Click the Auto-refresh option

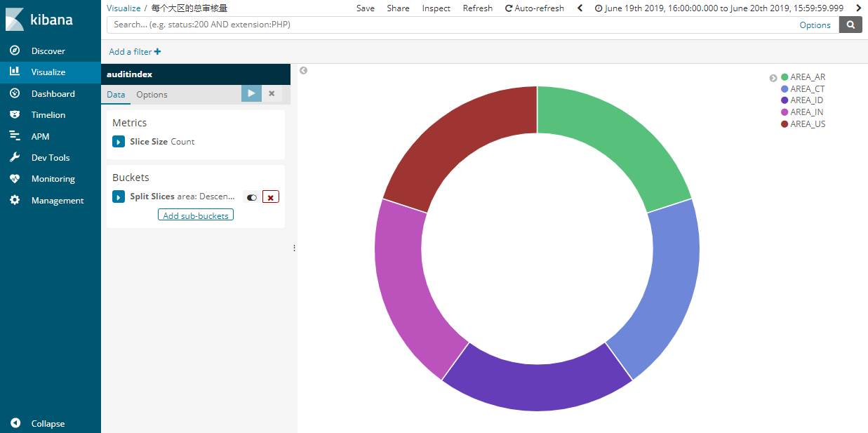[x=534, y=8]
